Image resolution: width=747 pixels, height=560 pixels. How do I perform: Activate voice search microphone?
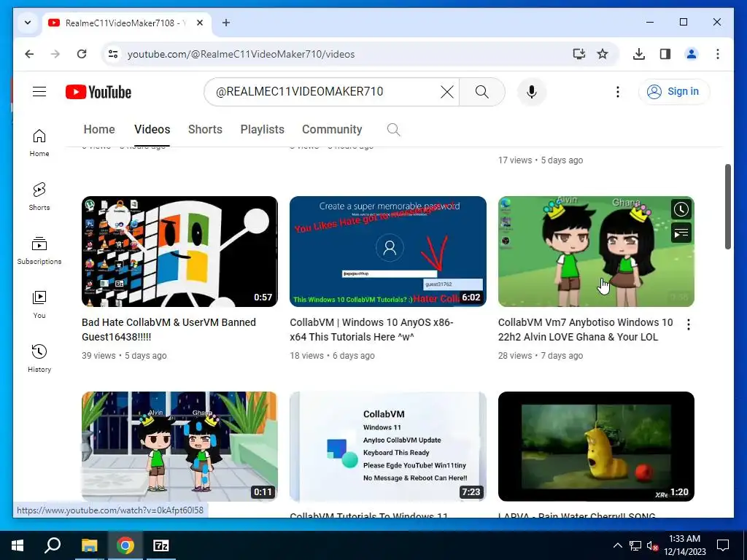click(x=532, y=92)
